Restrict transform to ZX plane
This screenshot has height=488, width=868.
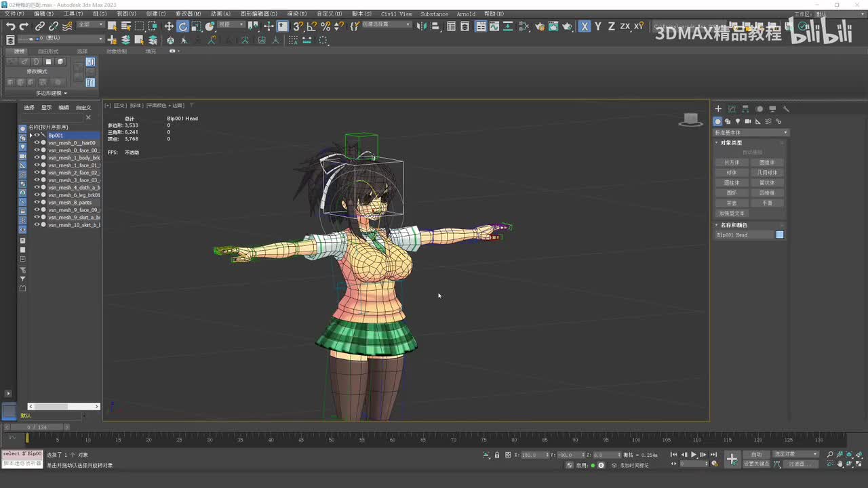[x=625, y=26]
